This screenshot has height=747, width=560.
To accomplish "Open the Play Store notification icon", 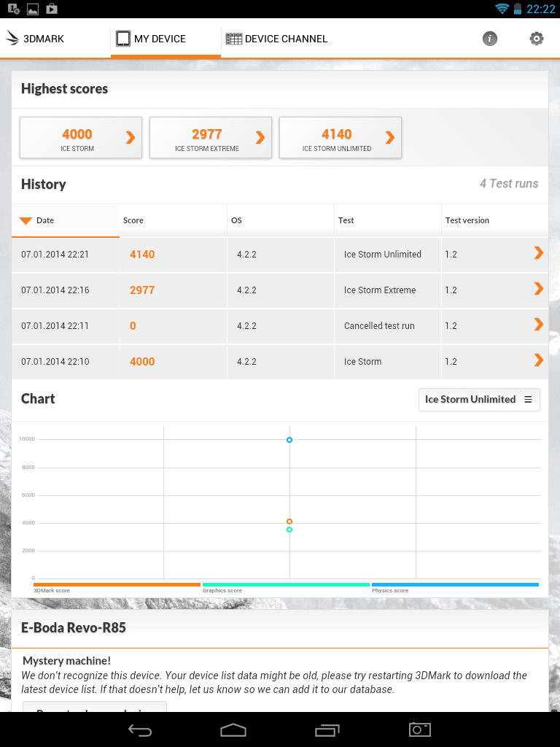I will click(52, 9).
